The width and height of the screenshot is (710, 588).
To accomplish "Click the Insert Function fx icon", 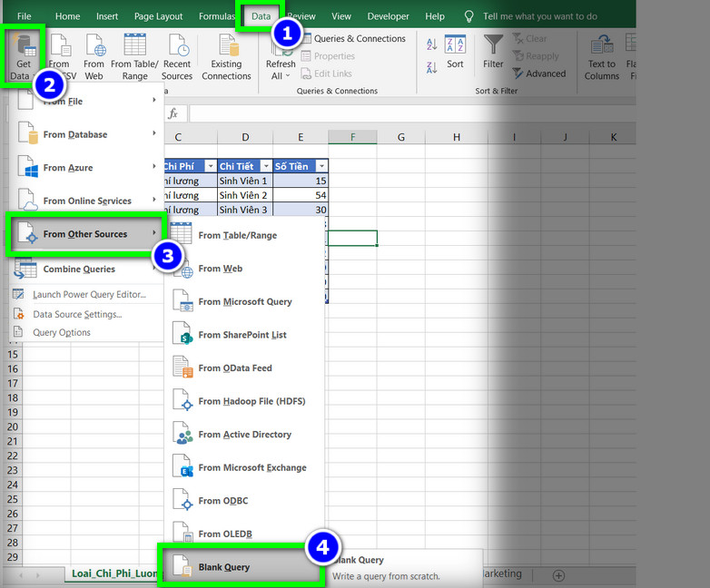I will (x=173, y=113).
